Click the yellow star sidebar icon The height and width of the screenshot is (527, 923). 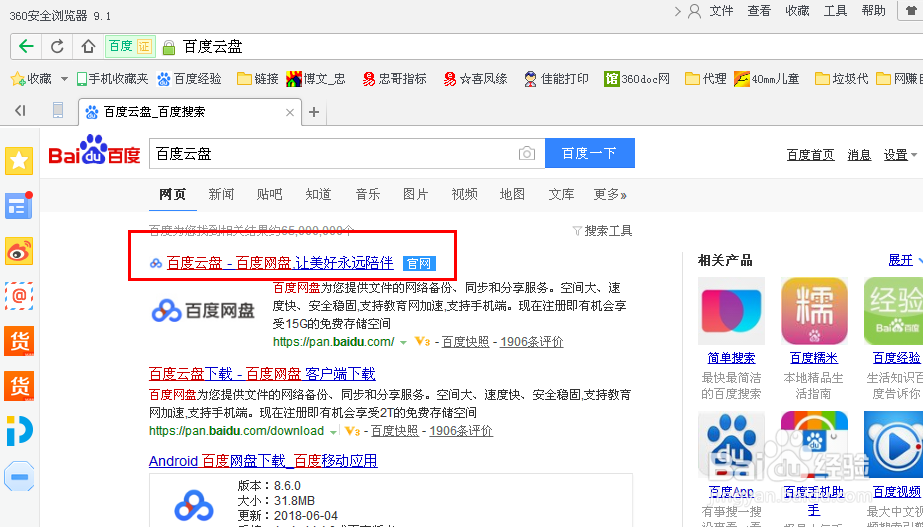(19, 161)
